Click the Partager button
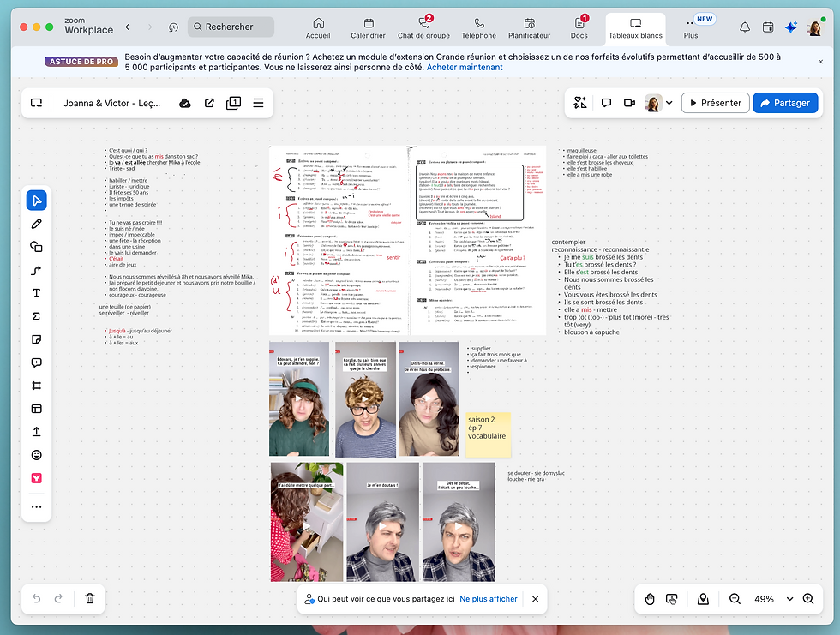This screenshot has height=635, width=840. point(785,103)
